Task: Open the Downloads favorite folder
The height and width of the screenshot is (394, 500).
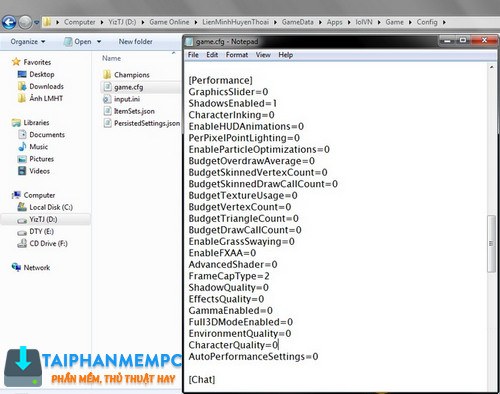Action: point(46,86)
